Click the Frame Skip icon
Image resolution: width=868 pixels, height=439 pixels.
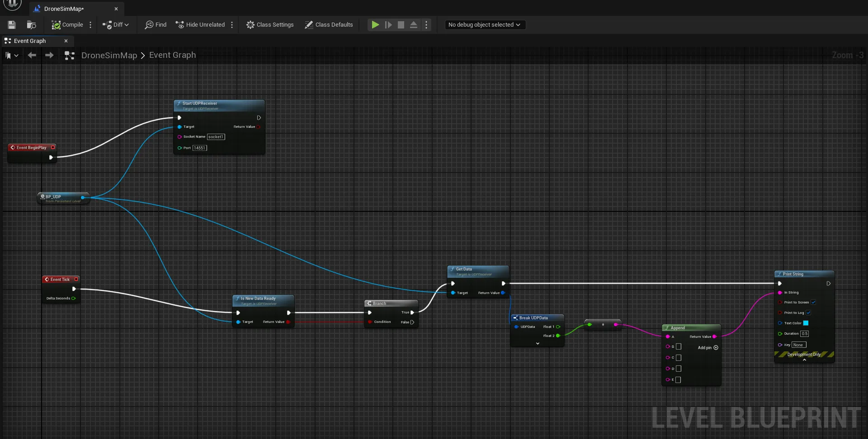[x=388, y=25]
